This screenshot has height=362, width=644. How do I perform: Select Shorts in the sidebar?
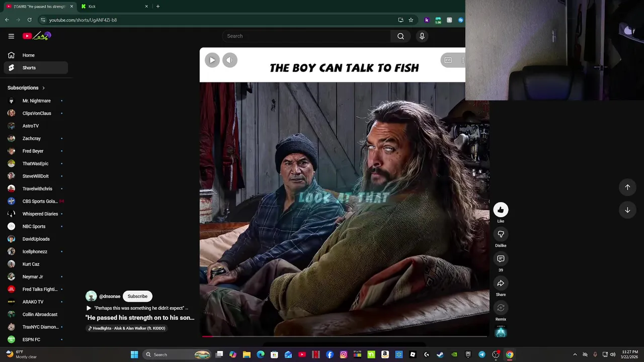(36, 68)
